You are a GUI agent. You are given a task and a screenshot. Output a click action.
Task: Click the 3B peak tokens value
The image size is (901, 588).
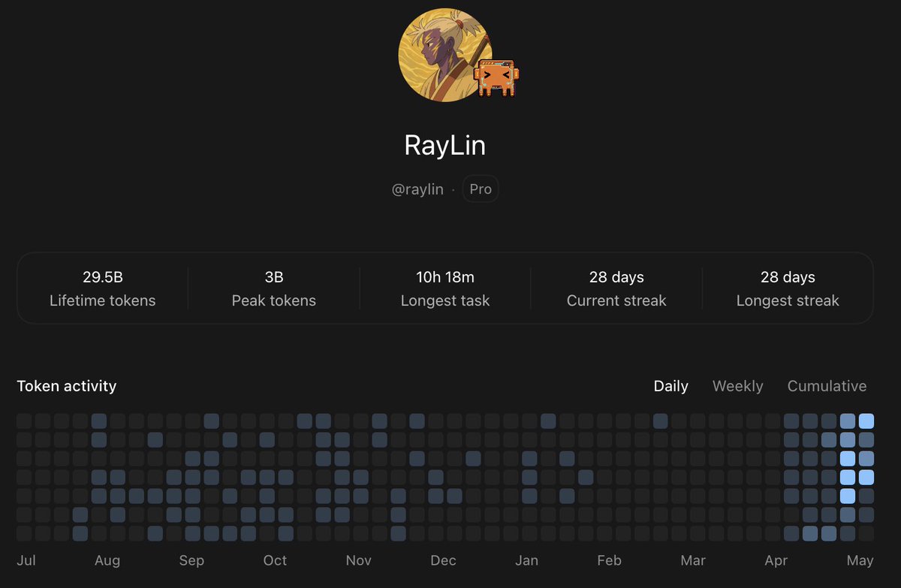[x=274, y=277]
